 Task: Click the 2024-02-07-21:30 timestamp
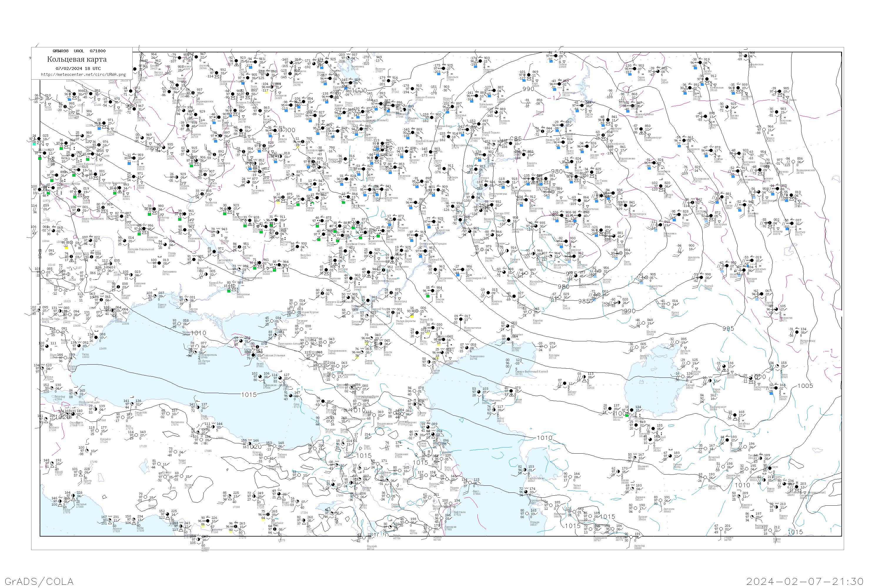tap(805, 581)
